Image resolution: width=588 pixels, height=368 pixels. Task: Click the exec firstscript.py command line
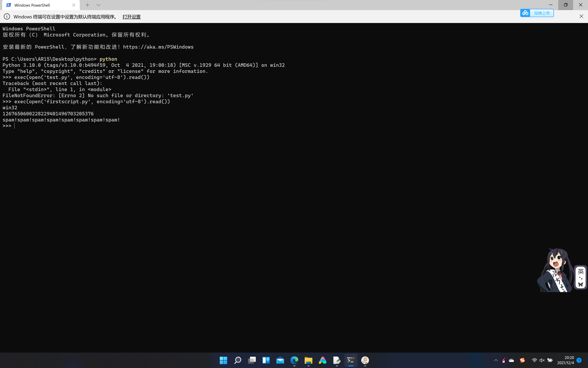click(86, 102)
